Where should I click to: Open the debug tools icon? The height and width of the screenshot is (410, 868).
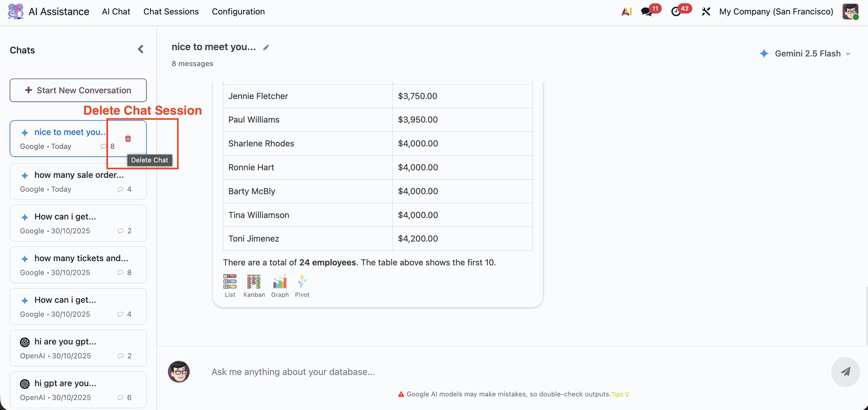(706, 12)
